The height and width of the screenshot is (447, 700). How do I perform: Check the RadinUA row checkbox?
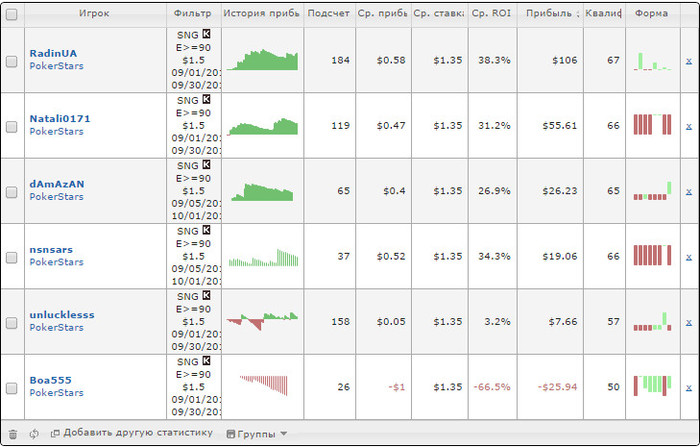(12, 61)
